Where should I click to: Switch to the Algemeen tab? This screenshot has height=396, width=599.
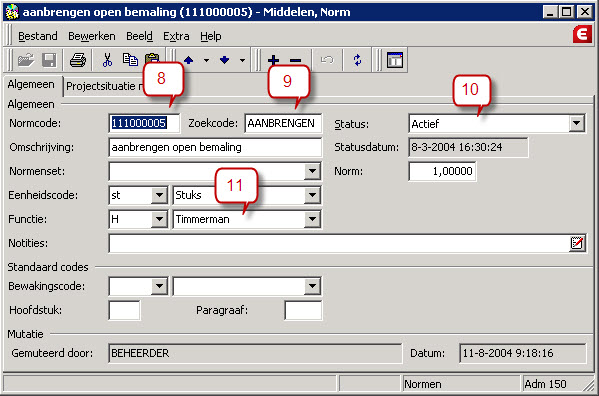click(x=31, y=84)
